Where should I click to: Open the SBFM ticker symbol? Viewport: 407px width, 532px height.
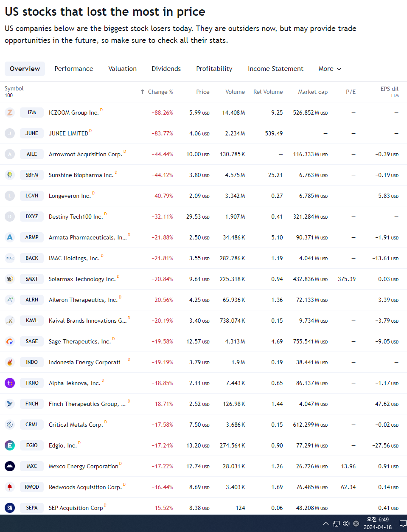(x=32, y=175)
